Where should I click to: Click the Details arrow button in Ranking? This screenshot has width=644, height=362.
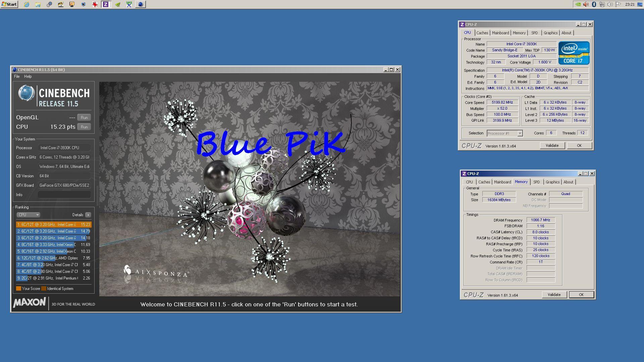tap(88, 215)
